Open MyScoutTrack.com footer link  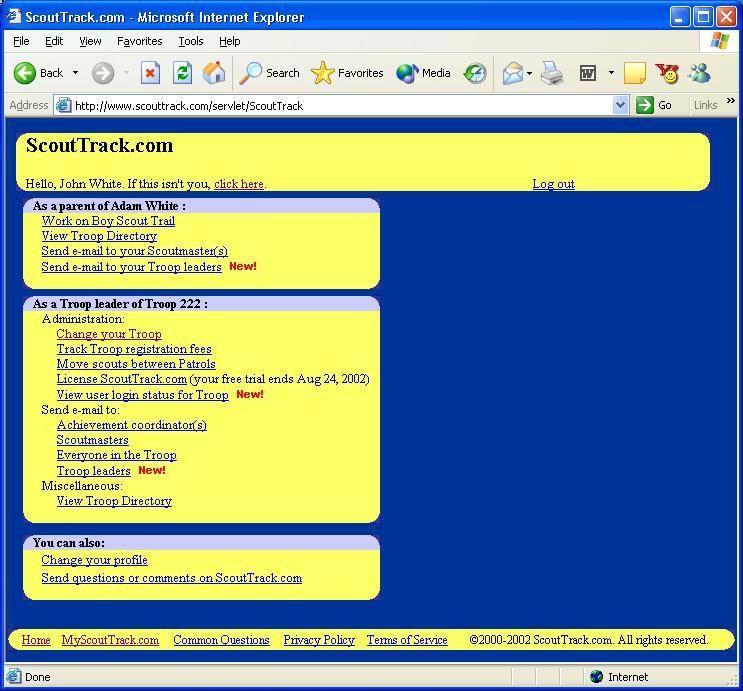[x=110, y=640]
